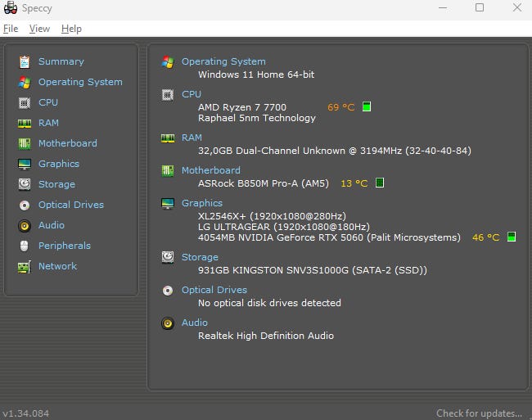Go to the CPU section in sidebar

pyautogui.click(x=48, y=102)
